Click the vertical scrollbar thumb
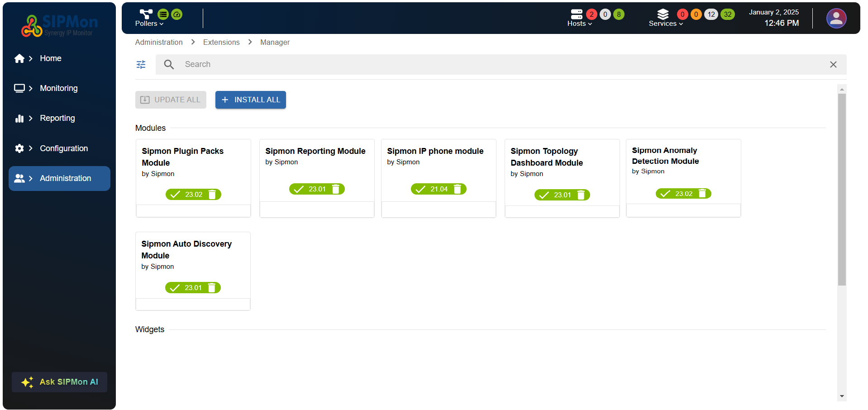Image resolution: width=868 pixels, height=410 pixels. pos(842,190)
